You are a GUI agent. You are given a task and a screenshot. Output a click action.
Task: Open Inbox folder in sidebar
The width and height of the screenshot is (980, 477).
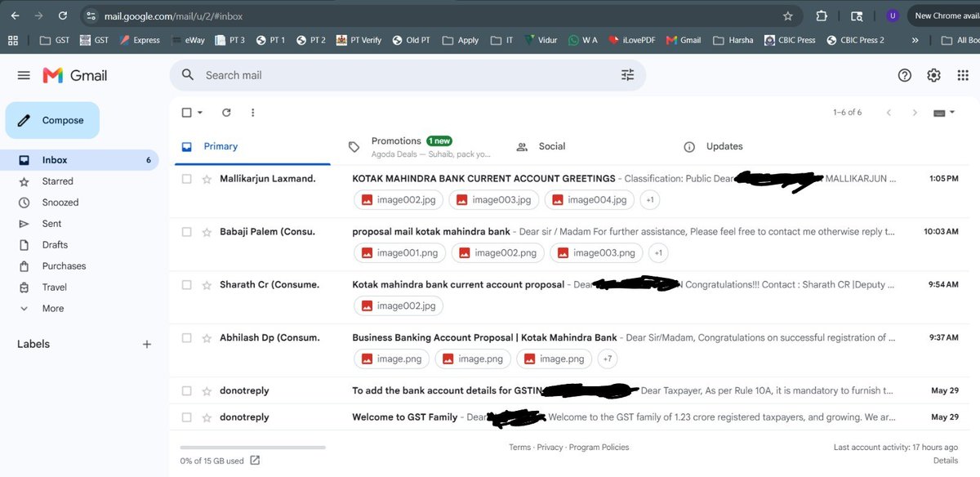[x=79, y=160]
